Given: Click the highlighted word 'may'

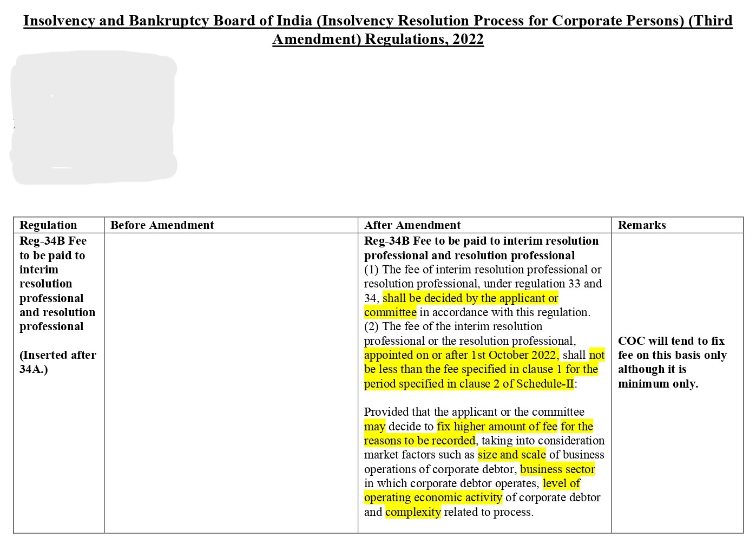Looking at the screenshot, I should point(374,427).
